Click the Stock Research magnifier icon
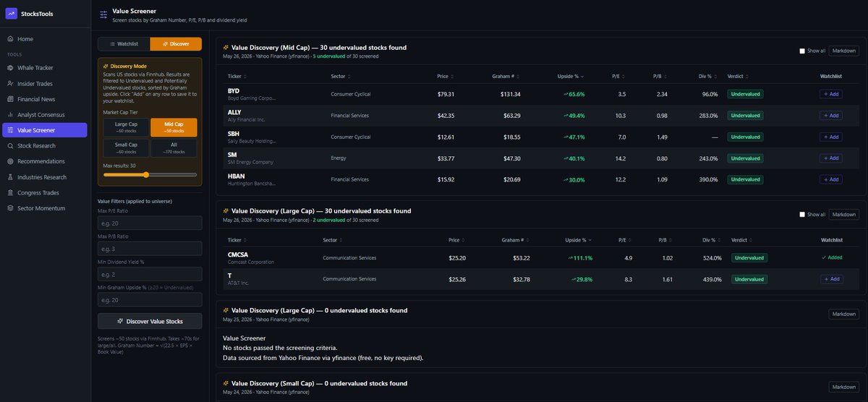868x402 pixels. pos(10,145)
